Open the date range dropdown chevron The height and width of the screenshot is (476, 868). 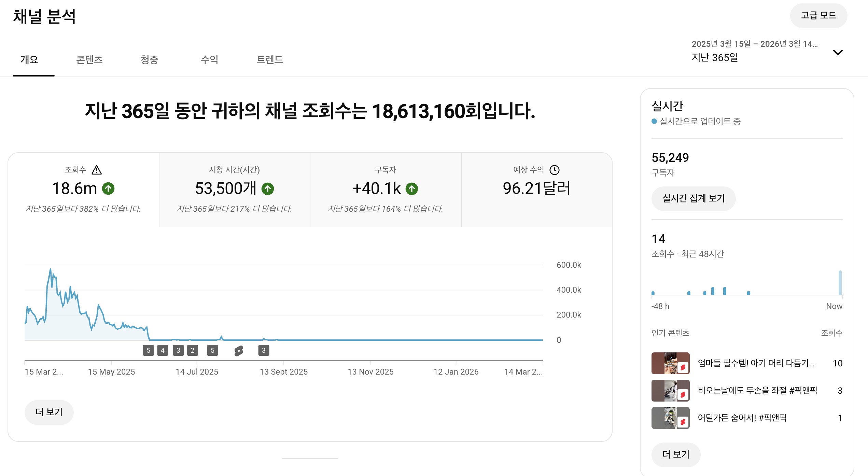click(838, 53)
